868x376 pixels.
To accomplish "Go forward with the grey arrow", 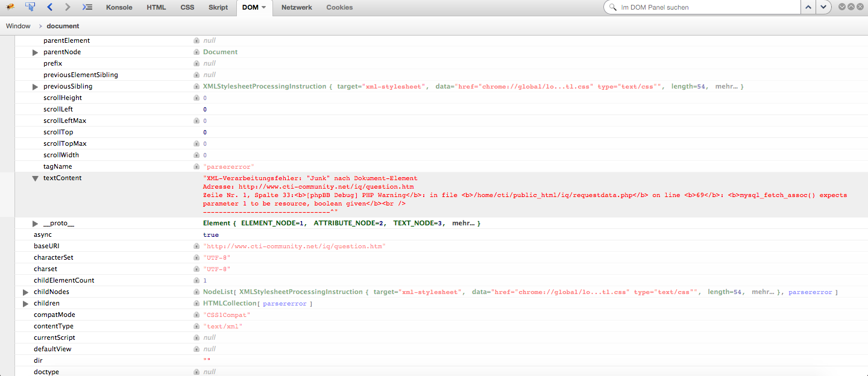I will [68, 7].
